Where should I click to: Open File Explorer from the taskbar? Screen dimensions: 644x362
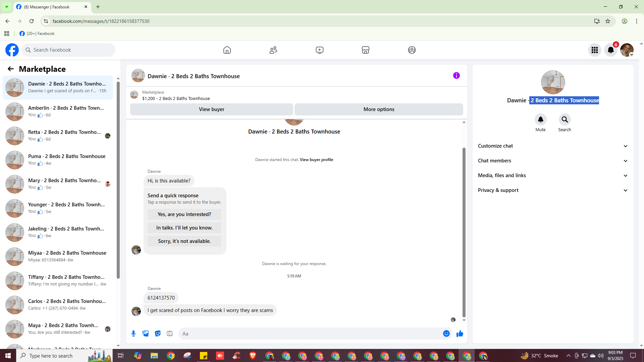pos(154,356)
